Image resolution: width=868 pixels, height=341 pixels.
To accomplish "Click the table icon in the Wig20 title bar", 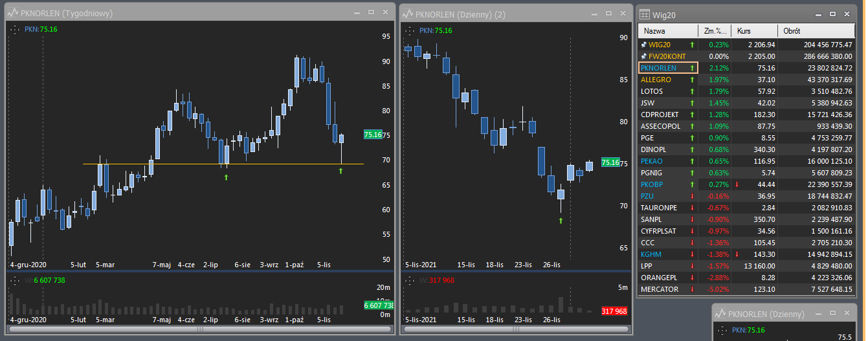I will point(646,14).
